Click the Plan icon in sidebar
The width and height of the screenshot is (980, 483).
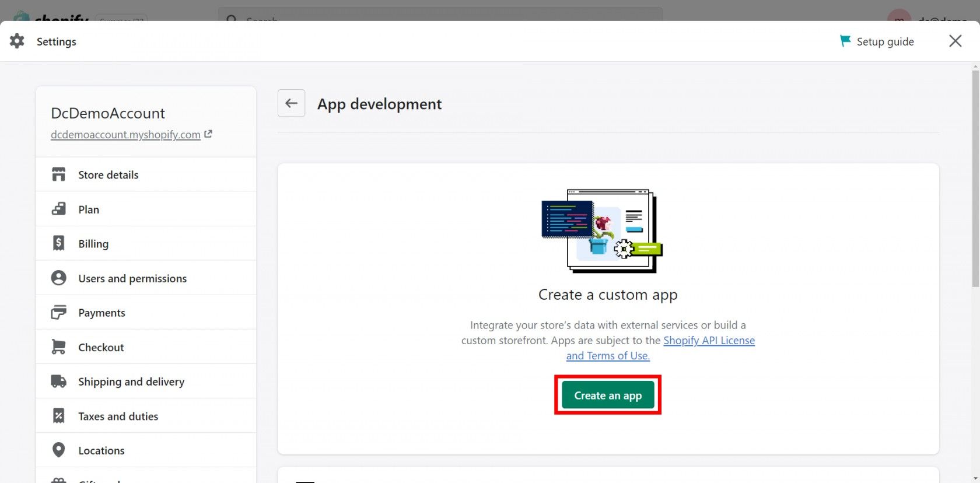(59, 209)
